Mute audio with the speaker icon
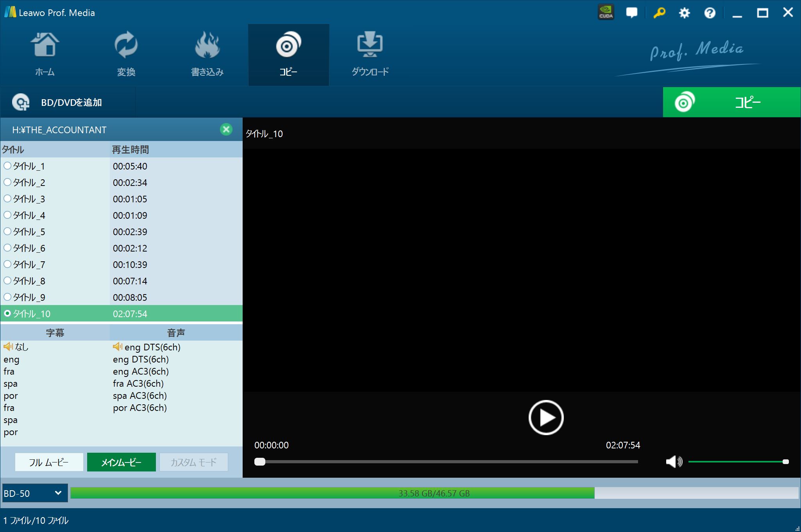 [x=673, y=462]
